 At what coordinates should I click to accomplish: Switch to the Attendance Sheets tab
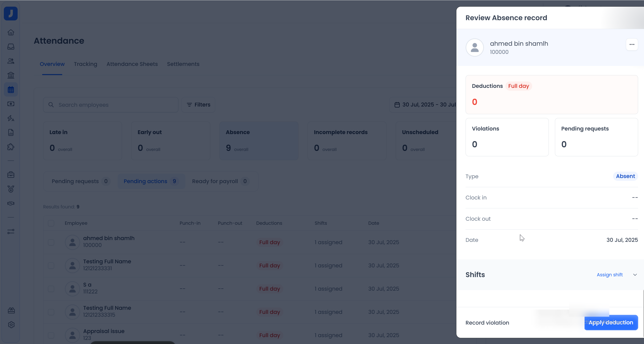132,64
